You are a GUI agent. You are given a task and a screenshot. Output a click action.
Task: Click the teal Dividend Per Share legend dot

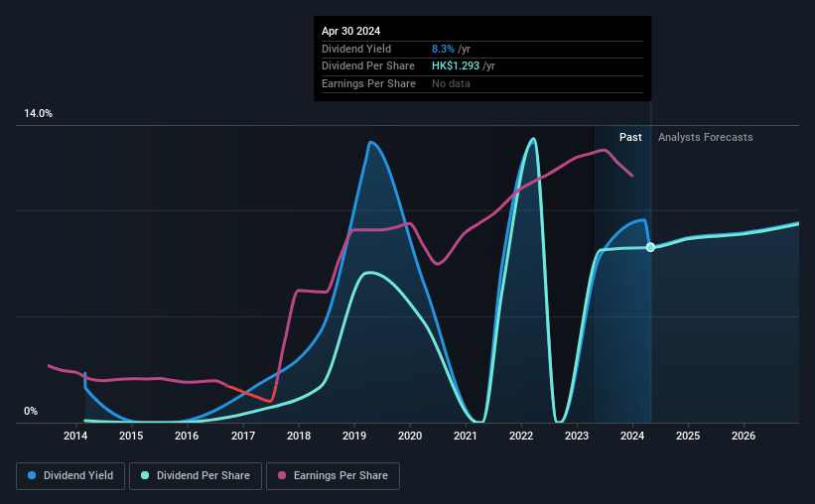click(x=145, y=475)
